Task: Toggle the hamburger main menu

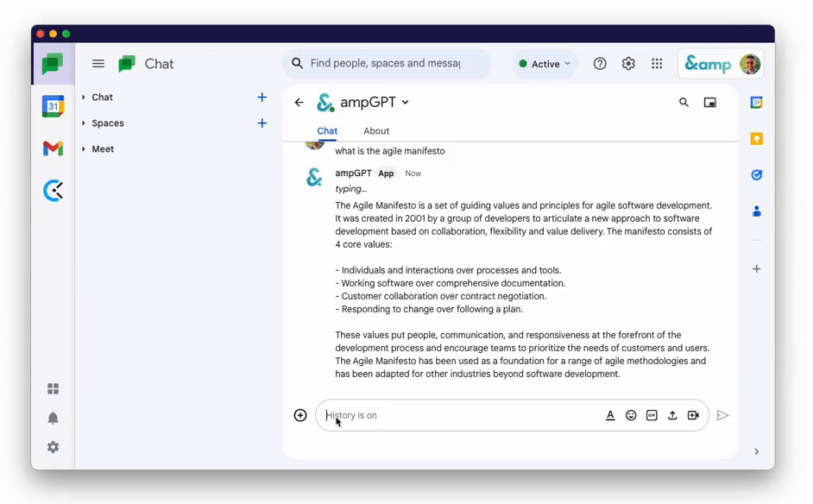Action: tap(98, 64)
